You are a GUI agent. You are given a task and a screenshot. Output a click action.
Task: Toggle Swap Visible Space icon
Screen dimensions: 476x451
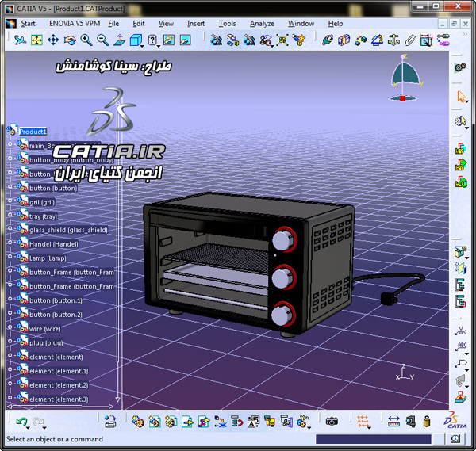pyautogui.click(x=185, y=40)
